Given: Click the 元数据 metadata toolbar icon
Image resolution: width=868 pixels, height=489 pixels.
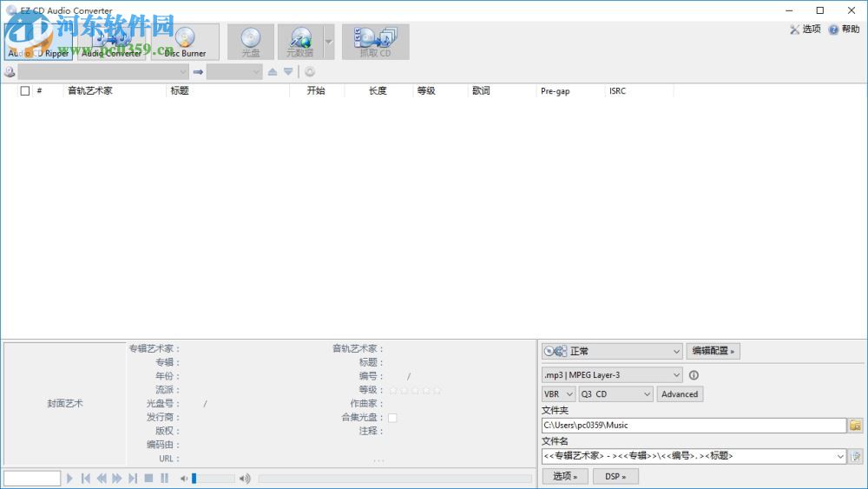Looking at the screenshot, I should pos(300,42).
